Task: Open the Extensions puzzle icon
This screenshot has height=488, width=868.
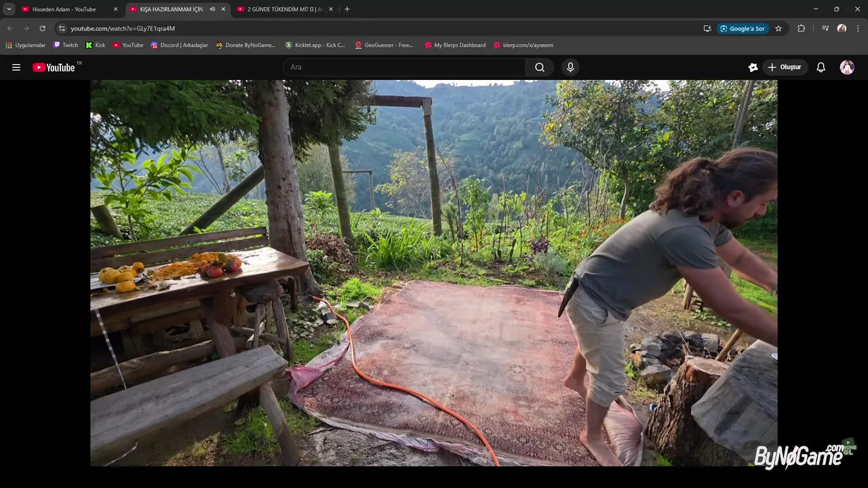Action: click(x=802, y=28)
